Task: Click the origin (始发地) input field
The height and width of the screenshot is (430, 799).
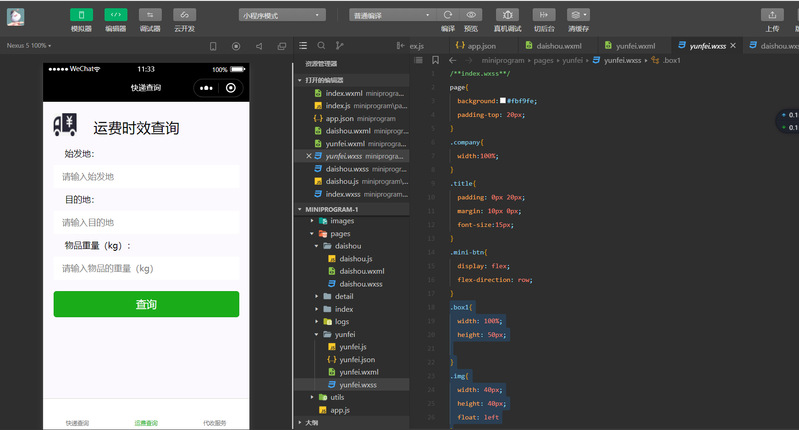Action: 146,177
